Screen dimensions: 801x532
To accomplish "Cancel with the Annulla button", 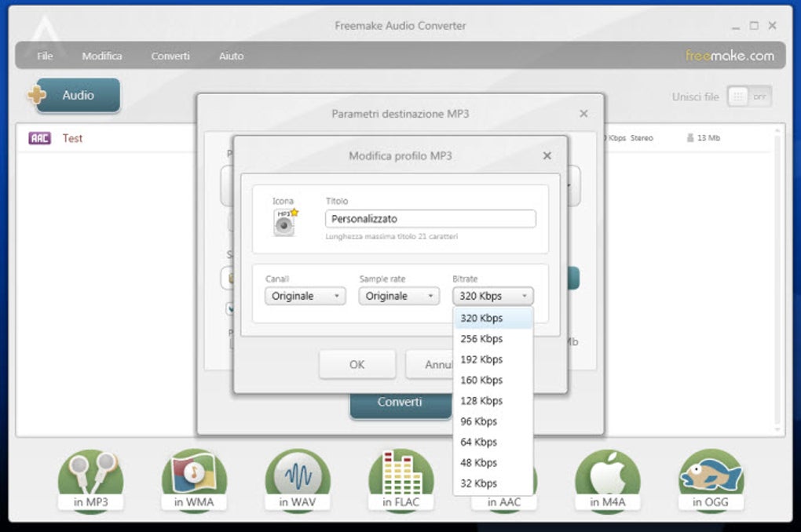I will [430, 365].
